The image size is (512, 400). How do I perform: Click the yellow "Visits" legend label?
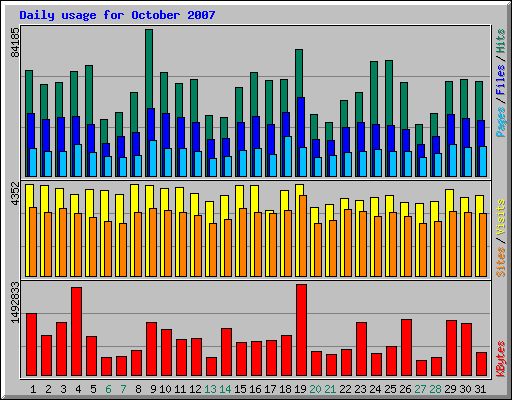click(x=500, y=218)
